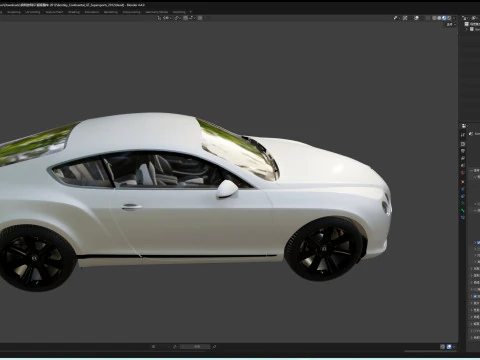Select the Scene Collection row icon in outliner
480x360 pixels.
point(467,24)
